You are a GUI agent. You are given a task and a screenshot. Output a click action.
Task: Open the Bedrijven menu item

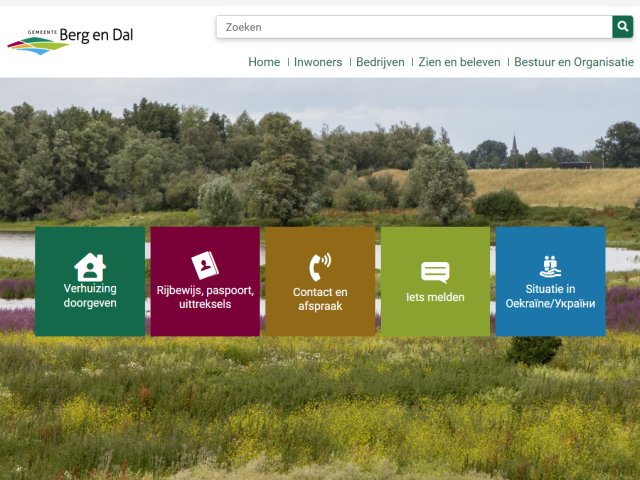tap(380, 62)
